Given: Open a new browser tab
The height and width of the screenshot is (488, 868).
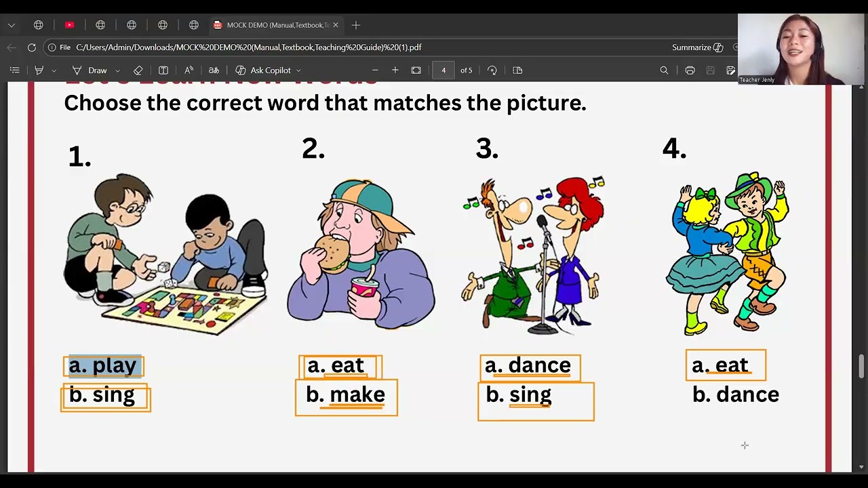Looking at the screenshot, I should 356,25.
